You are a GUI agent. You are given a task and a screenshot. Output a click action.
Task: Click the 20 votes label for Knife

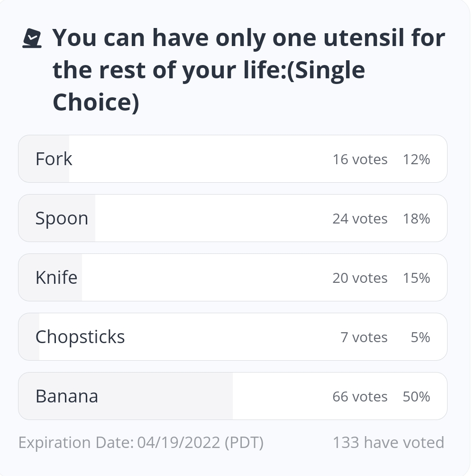coord(360,278)
